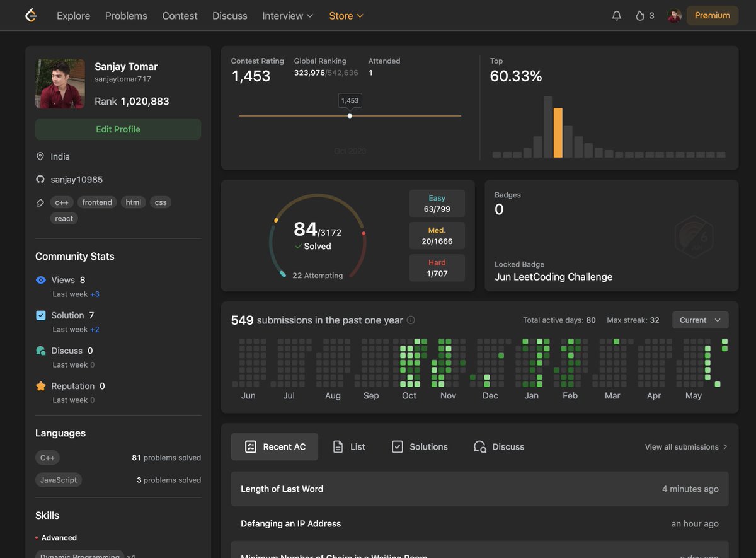Expand the Store dropdown menu
756x558 pixels.
click(x=346, y=16)
